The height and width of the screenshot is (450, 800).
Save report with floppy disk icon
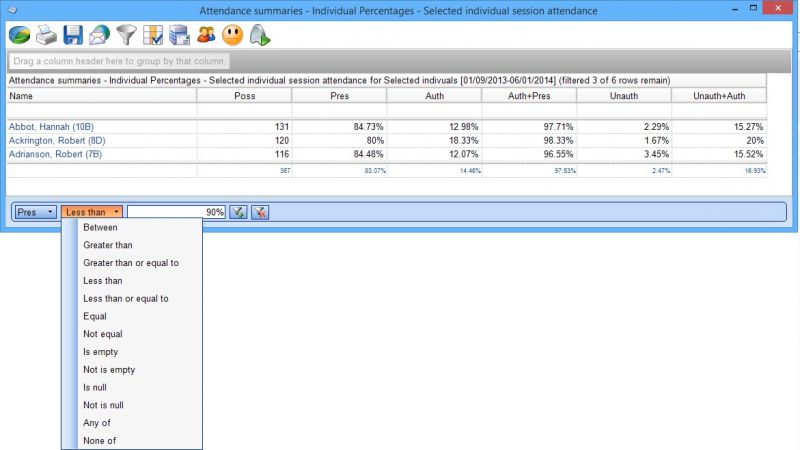pyautogui.click(x=73, y=35)
